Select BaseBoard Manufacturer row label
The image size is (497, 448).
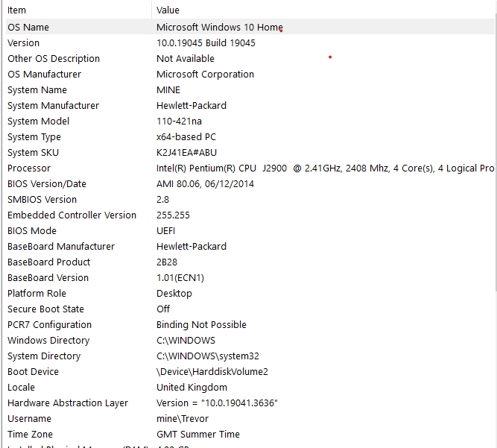(61, 246)
